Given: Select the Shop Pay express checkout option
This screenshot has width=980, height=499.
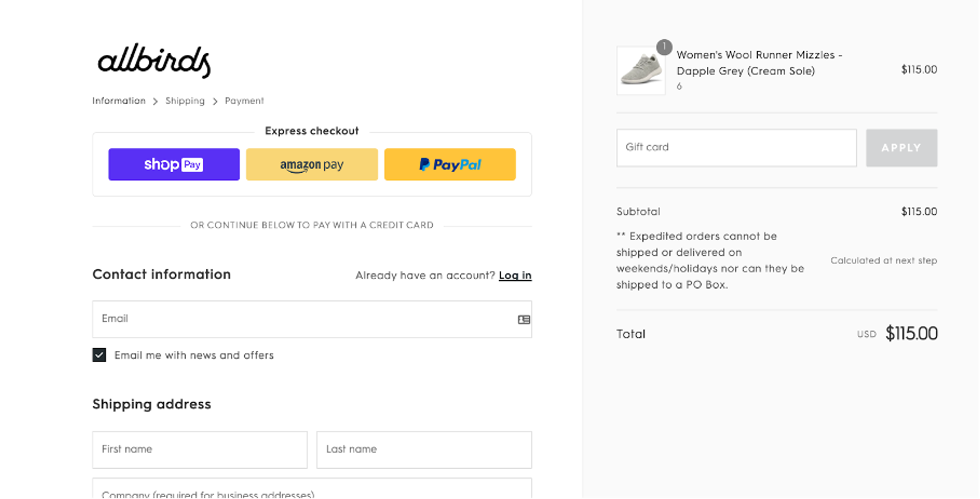Looking at the screenshot, I should coord(174,164).
